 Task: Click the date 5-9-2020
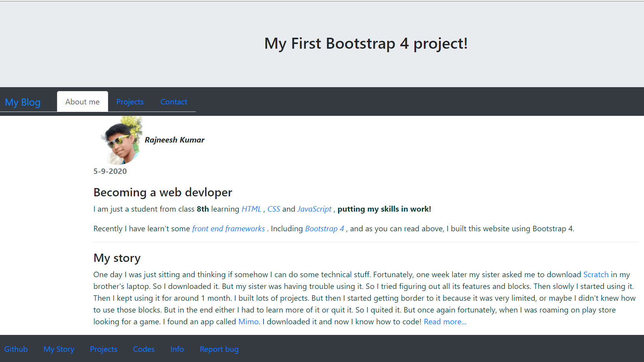110,171
